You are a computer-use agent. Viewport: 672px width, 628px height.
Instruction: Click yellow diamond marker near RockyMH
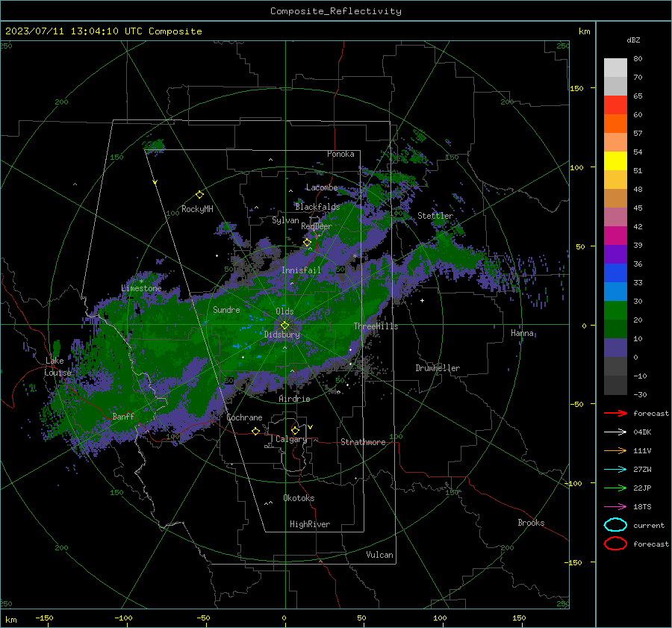[x=199, y=195]
